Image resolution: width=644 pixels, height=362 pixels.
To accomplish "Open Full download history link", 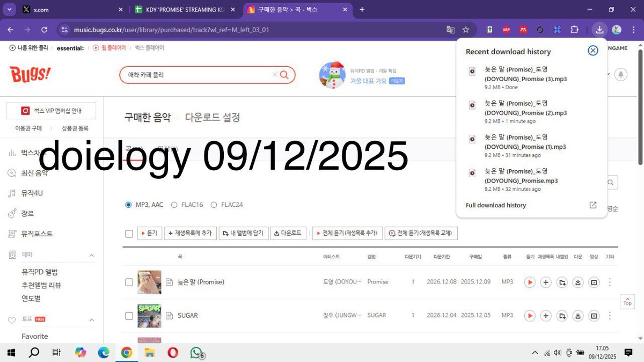I will click(x=496, y=205).
